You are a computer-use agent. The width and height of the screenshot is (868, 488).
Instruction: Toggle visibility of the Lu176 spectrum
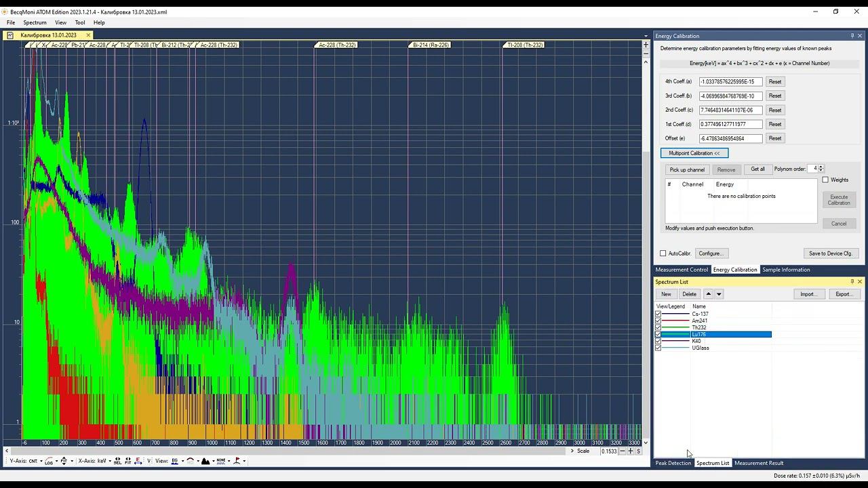658,334
